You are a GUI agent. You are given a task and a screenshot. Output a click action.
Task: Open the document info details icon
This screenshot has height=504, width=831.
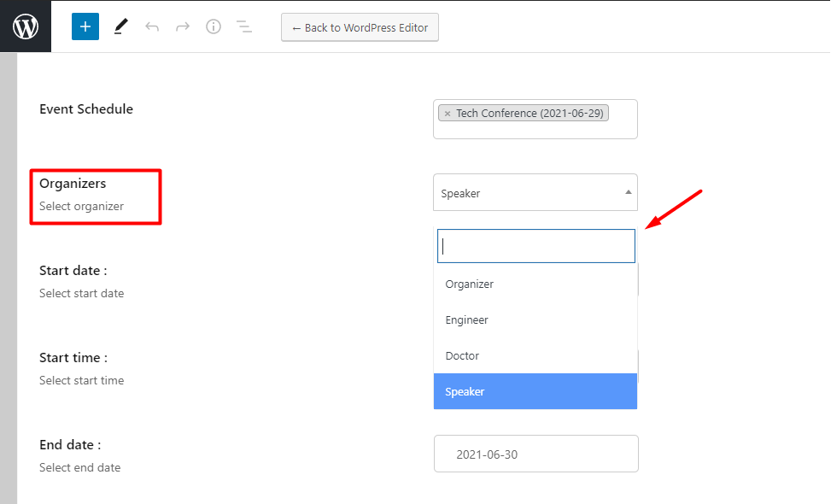pos(213,26)
